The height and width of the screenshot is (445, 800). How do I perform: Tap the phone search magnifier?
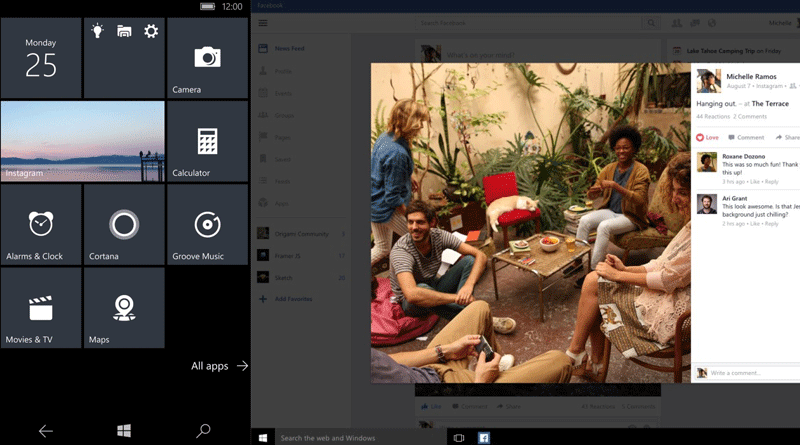pyautogui.click(x=203, y=431)
